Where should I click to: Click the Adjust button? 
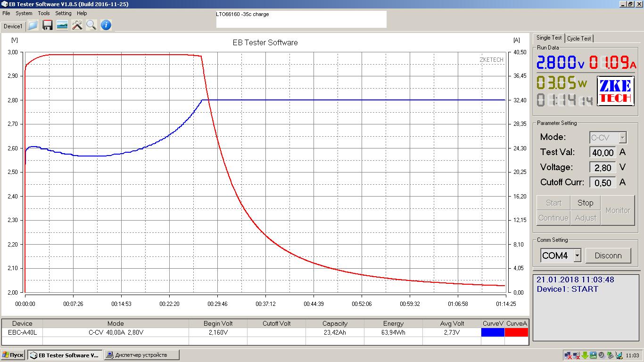585,218
